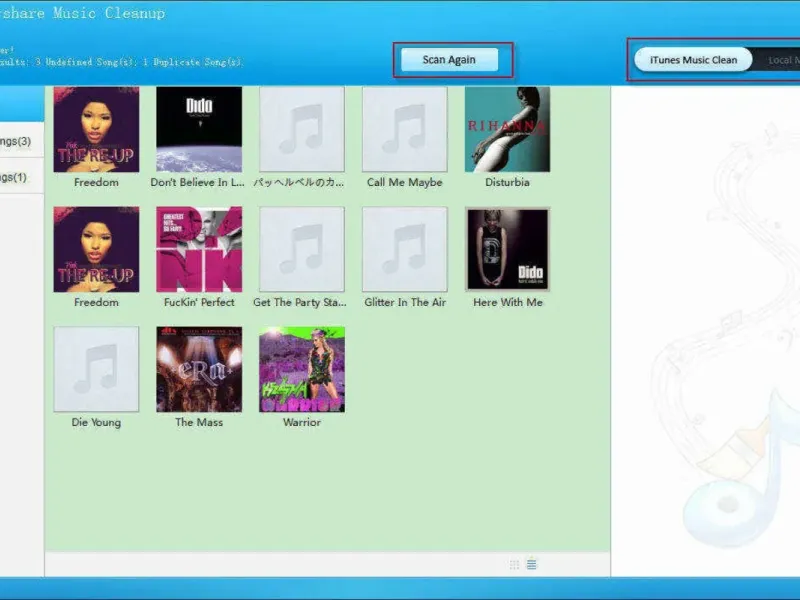
Task: Click the "Die Young" title
Action: tap(96, 422)
